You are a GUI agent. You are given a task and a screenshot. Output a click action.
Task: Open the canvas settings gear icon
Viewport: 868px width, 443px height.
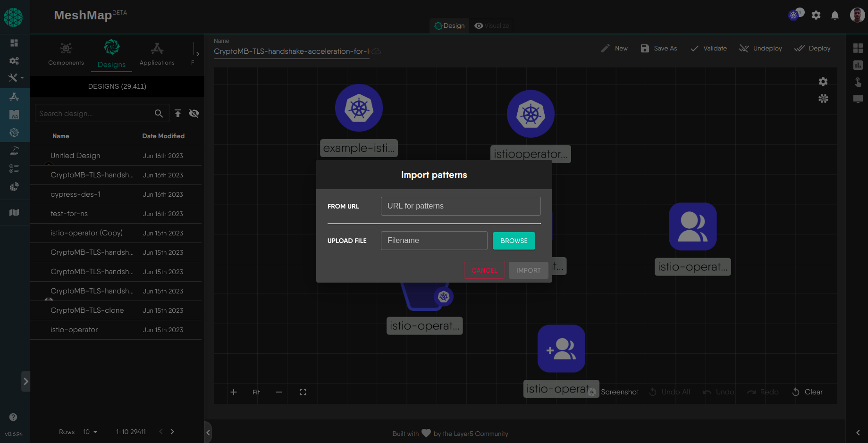click(823, 82)
